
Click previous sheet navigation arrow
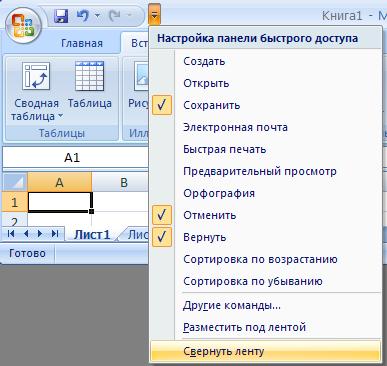(x=26, y=234)
